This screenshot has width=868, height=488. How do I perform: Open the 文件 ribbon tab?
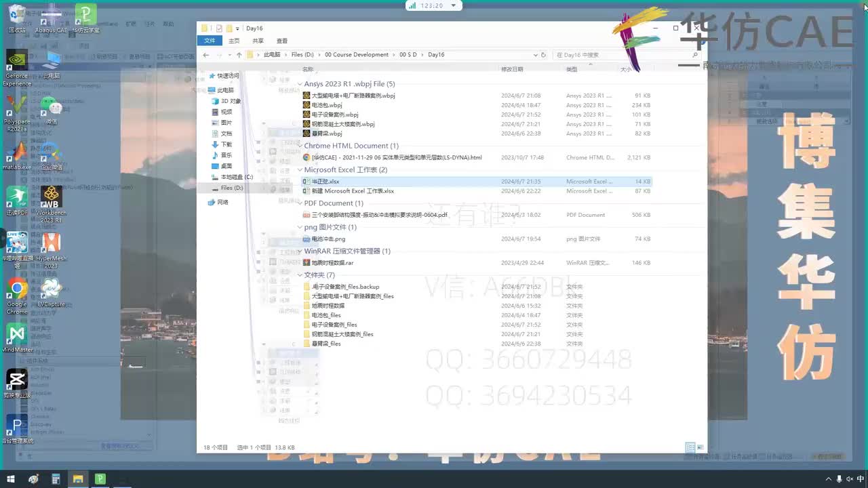(x=210, y=41)
